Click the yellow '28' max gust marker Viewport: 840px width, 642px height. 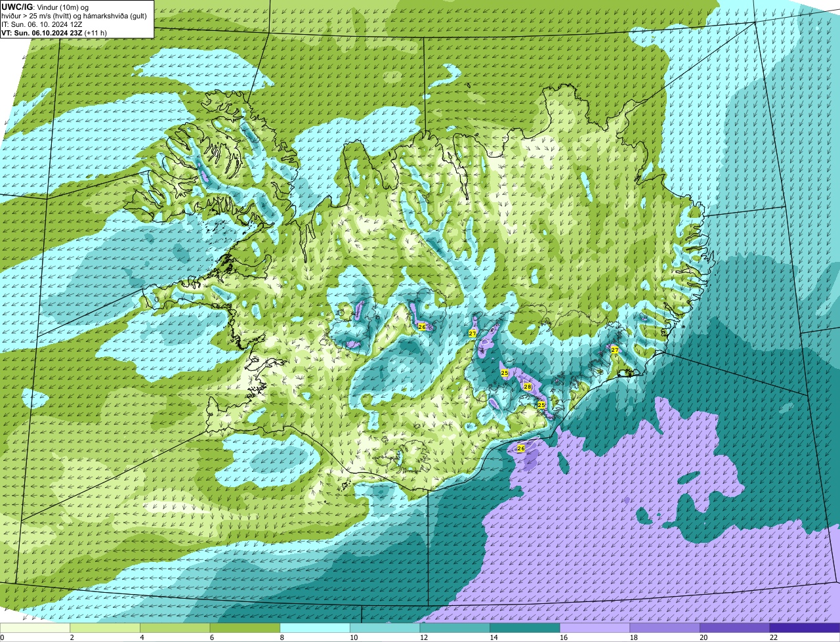pyautogui.click(x=527, y=387)
